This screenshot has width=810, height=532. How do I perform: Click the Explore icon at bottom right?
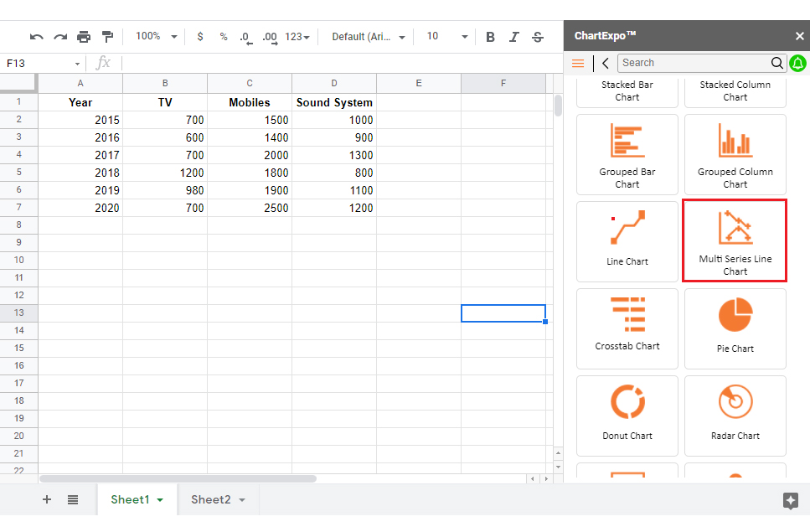click(790, 500)
